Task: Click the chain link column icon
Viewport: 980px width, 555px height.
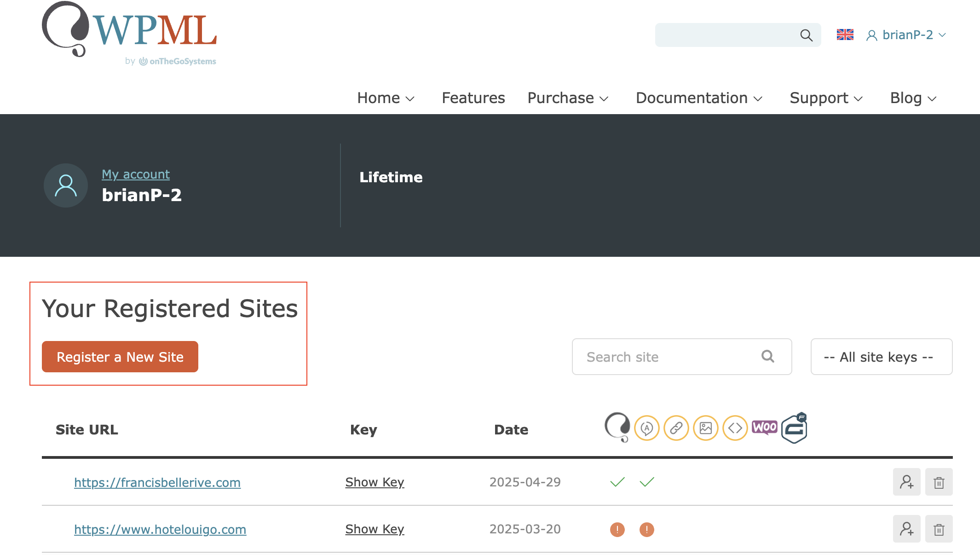Action: [676, 428]
